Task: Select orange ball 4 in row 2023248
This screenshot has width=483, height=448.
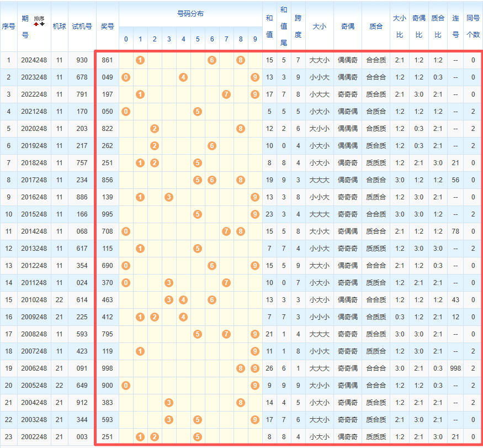Action: coord(183,77)
